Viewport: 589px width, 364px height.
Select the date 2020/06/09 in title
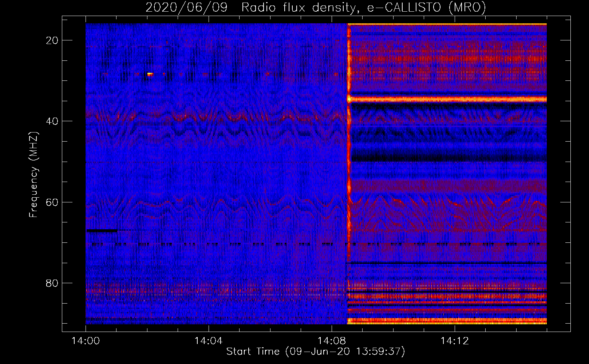click(x=186, y=7)
